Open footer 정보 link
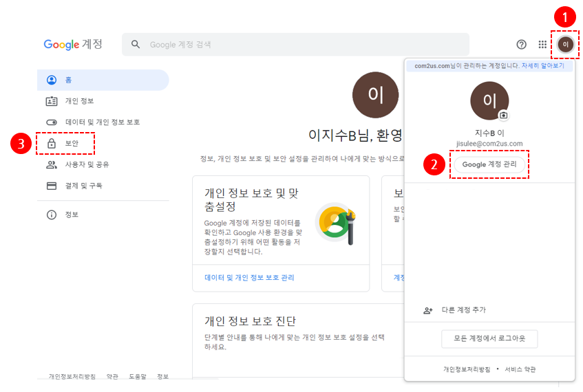This screenshot has height=392, width=583. click(x=163, y=376)
